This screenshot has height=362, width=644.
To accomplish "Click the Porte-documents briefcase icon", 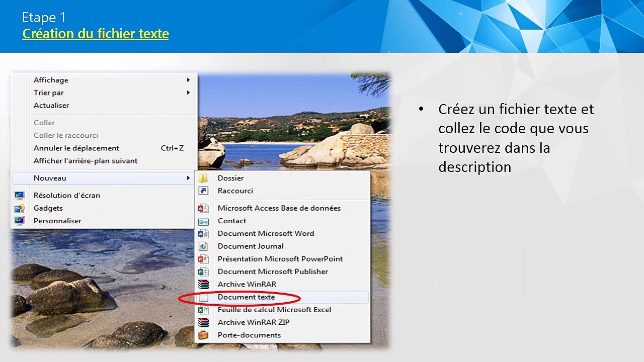I will pos(203,335).
